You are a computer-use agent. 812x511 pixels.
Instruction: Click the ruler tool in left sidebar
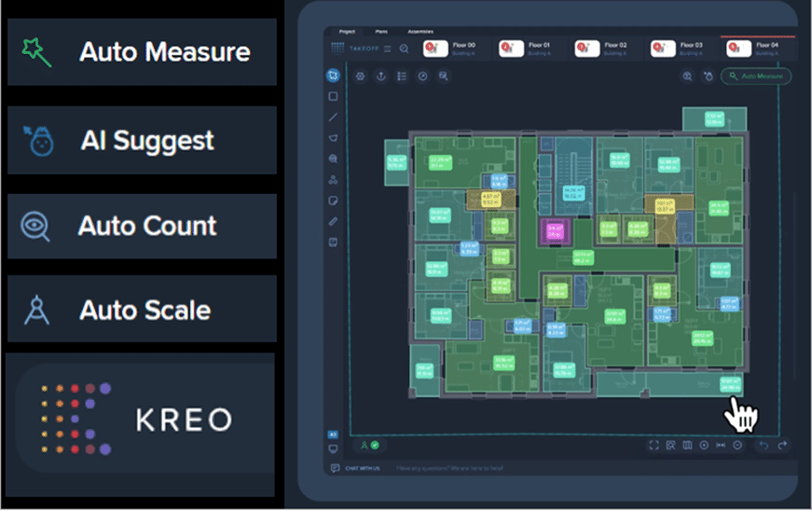point(333,221)
